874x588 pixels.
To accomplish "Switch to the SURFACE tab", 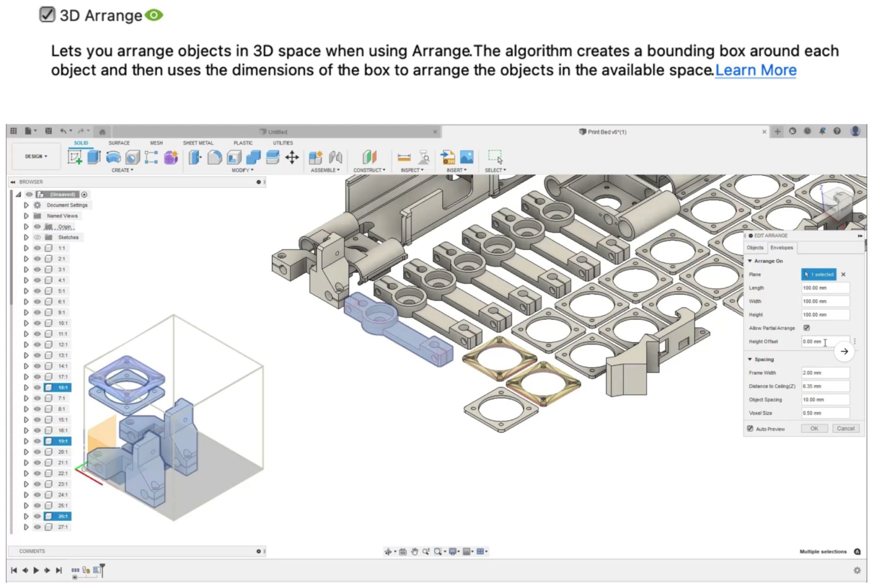I will [x=119, y=143].
